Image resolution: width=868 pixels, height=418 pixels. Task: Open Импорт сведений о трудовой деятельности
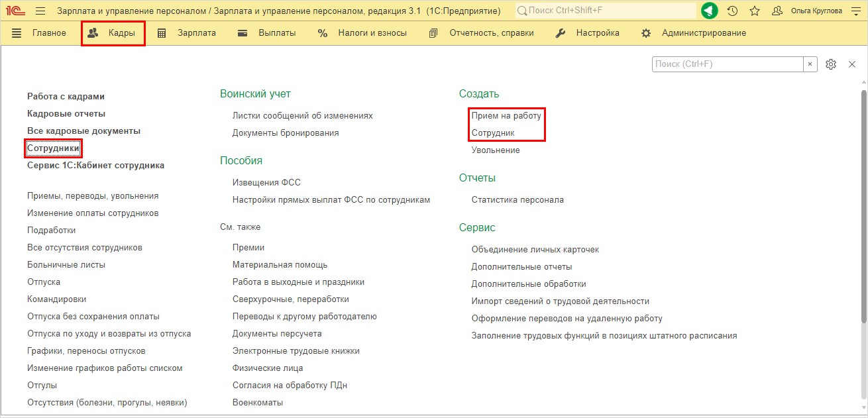561,301
